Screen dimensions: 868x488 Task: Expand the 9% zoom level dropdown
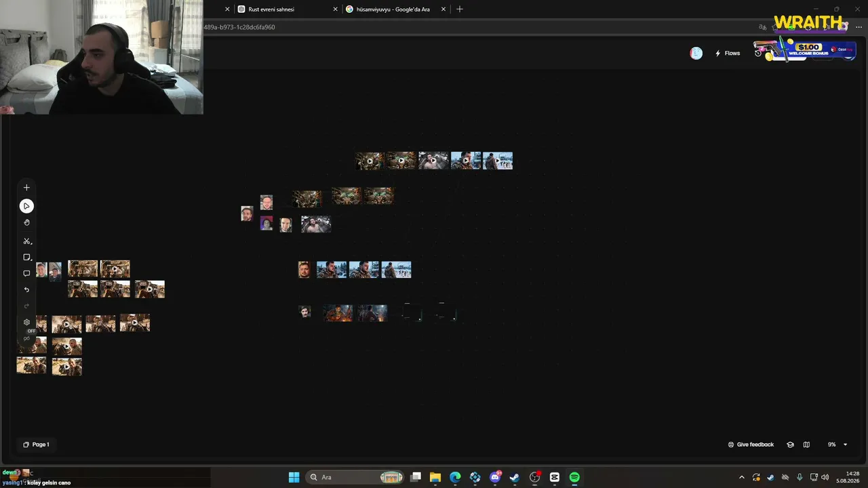(x=837, y=445)
